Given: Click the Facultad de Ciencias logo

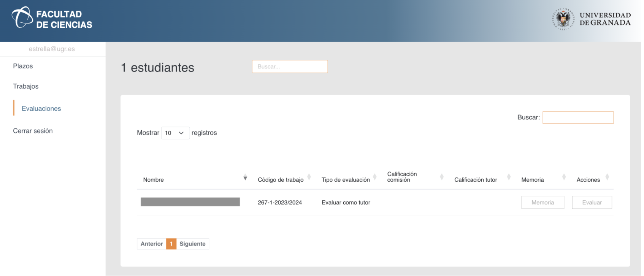Looking at the screenshot, I should [52, 19].
